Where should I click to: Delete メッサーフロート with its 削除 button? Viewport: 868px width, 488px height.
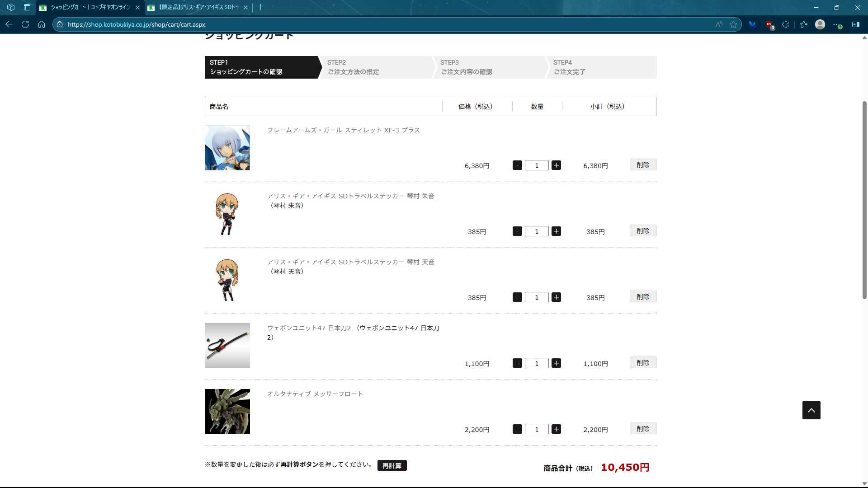643,429
